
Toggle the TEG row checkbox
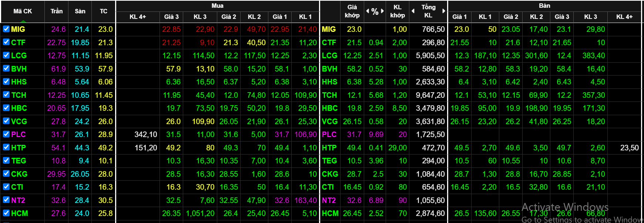coord(6,160)
